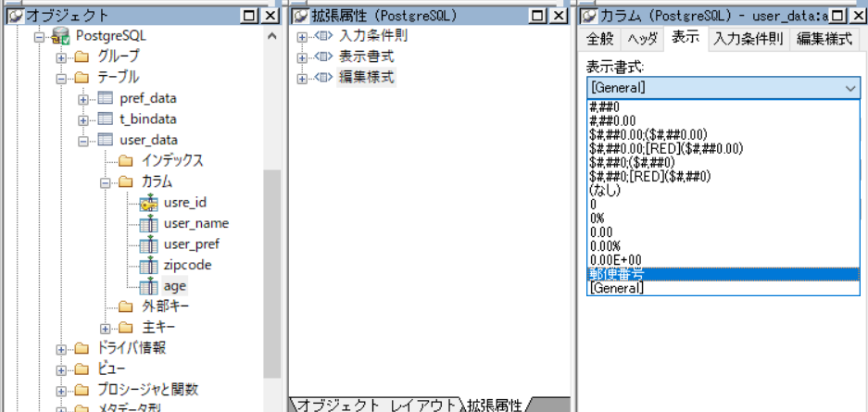Collapse the user_data table node
Screen dimensions: 868x412
83,141
